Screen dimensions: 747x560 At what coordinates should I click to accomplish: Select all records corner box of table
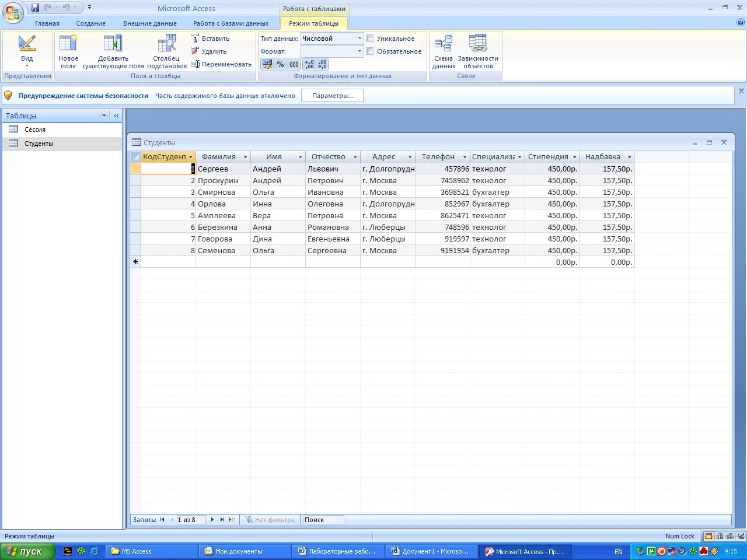click(135, 157)
